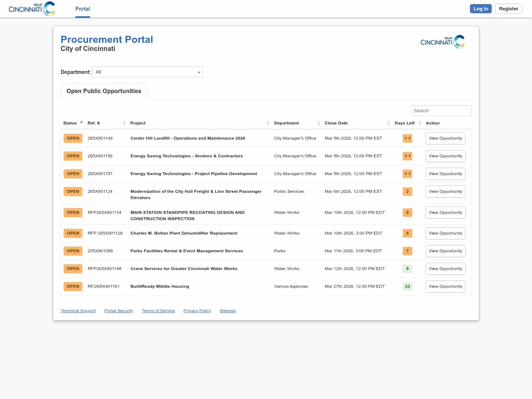
Task: Open the Privacy Policy footer link
Action: click(197, 311)
